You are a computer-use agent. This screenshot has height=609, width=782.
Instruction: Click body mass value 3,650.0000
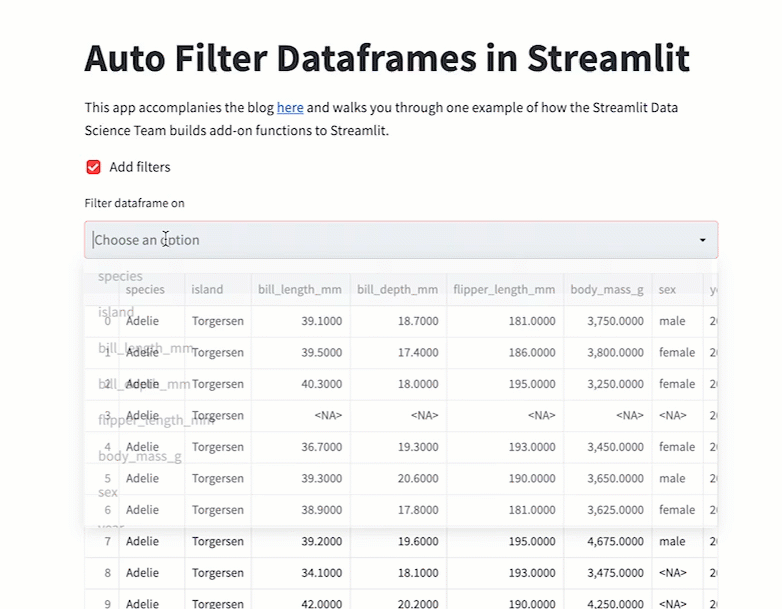607,478
